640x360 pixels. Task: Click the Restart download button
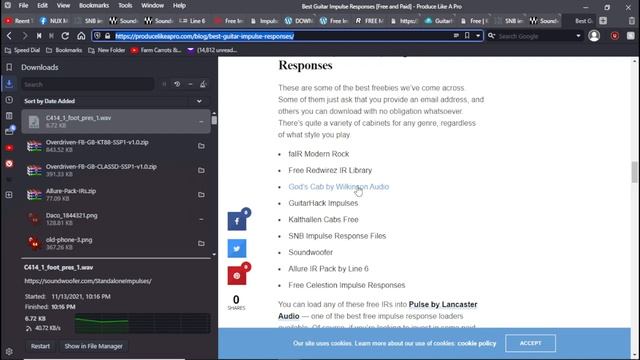tap(40, 346)
